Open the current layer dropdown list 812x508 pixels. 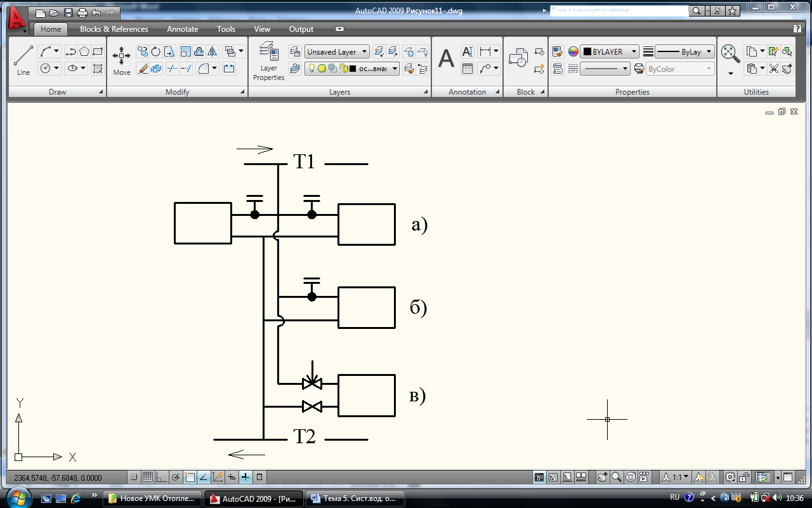click(x=352, y=69)
